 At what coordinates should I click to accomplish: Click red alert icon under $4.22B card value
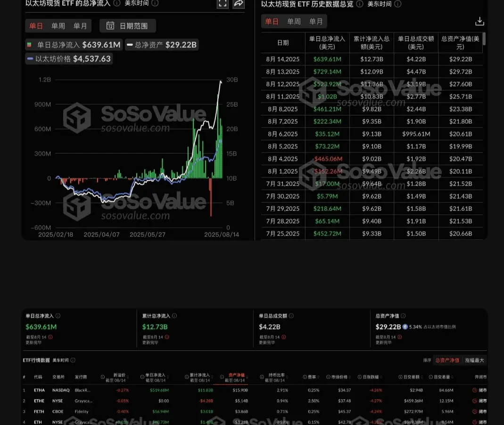[284, 337]
